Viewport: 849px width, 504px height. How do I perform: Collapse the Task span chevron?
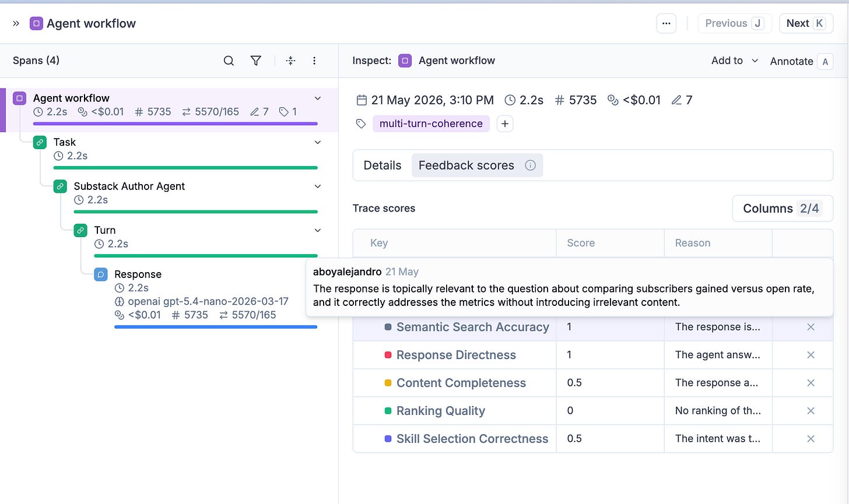(318, 142)
